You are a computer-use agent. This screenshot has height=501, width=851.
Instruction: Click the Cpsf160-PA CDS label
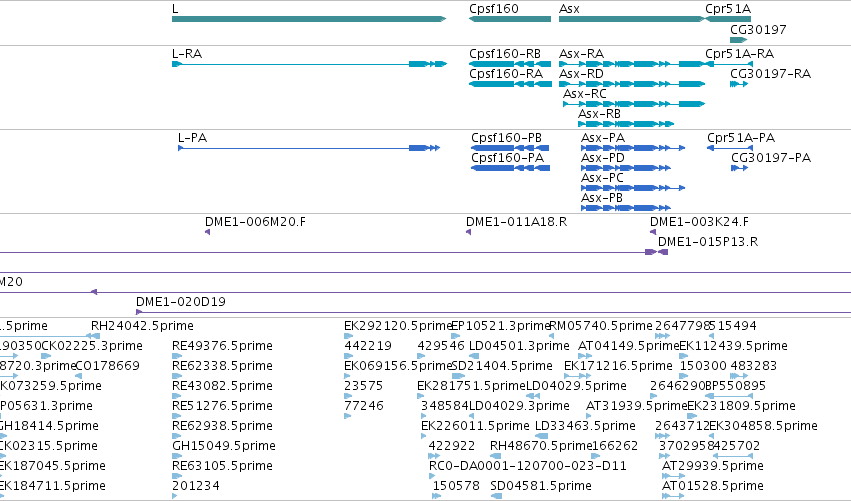507,158
